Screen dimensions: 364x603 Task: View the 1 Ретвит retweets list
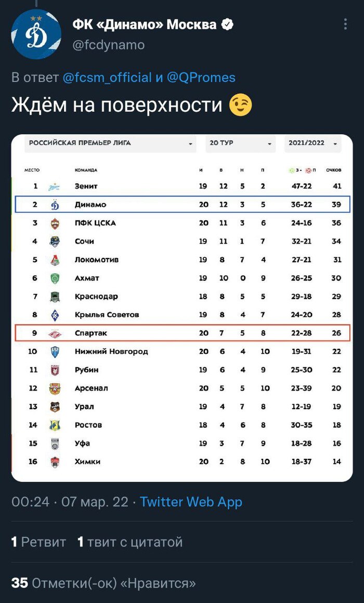(38, 542)
